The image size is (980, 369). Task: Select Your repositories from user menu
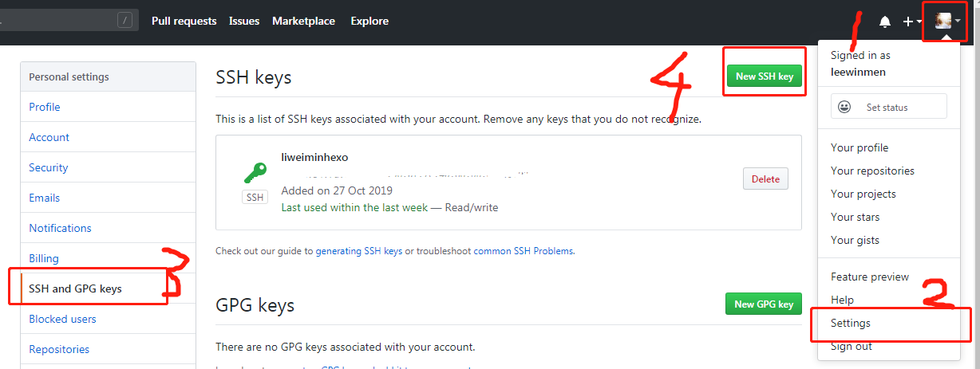872,171
